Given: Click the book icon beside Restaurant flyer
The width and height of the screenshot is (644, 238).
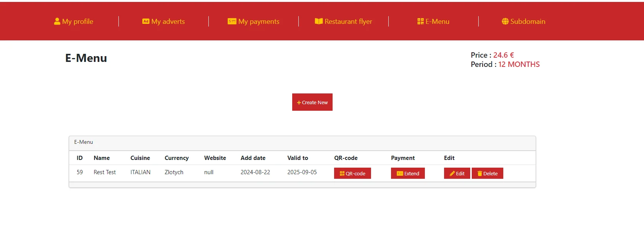Looking at the screenshot, I should (319, 22).
